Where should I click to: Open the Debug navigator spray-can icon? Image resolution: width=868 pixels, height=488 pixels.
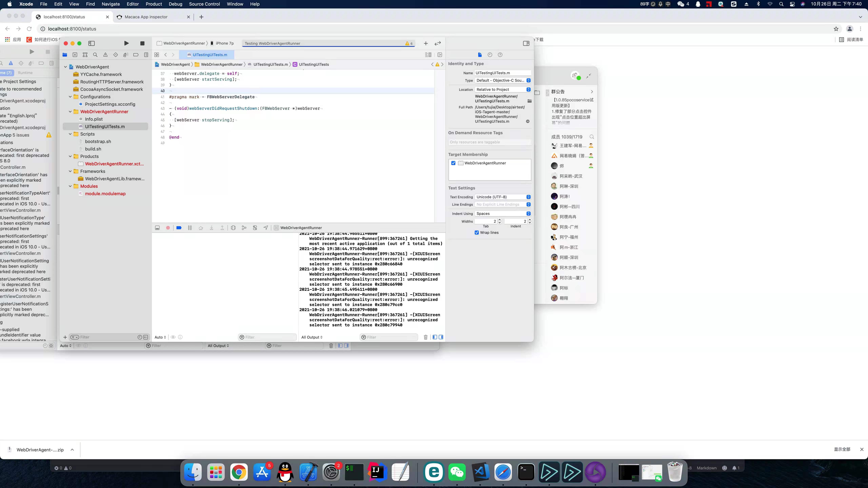(x=126, y=55)
